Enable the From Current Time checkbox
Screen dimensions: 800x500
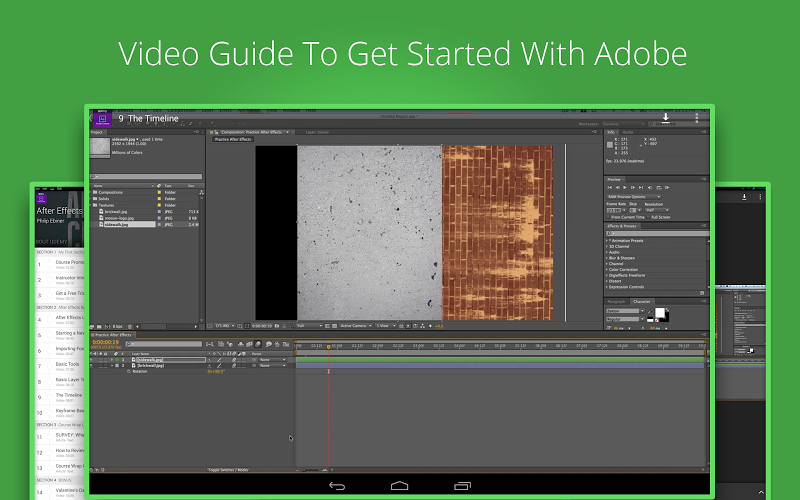[609, 217]
